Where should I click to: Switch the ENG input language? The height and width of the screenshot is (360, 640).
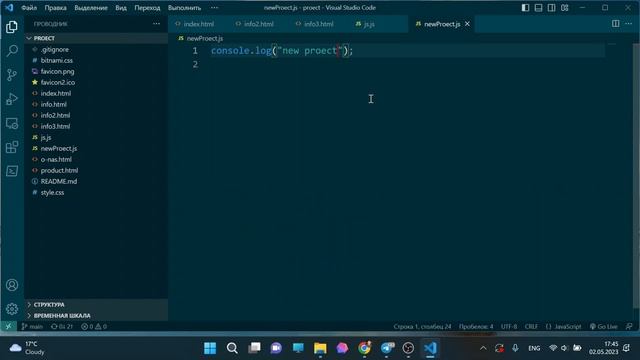(534, 348)
